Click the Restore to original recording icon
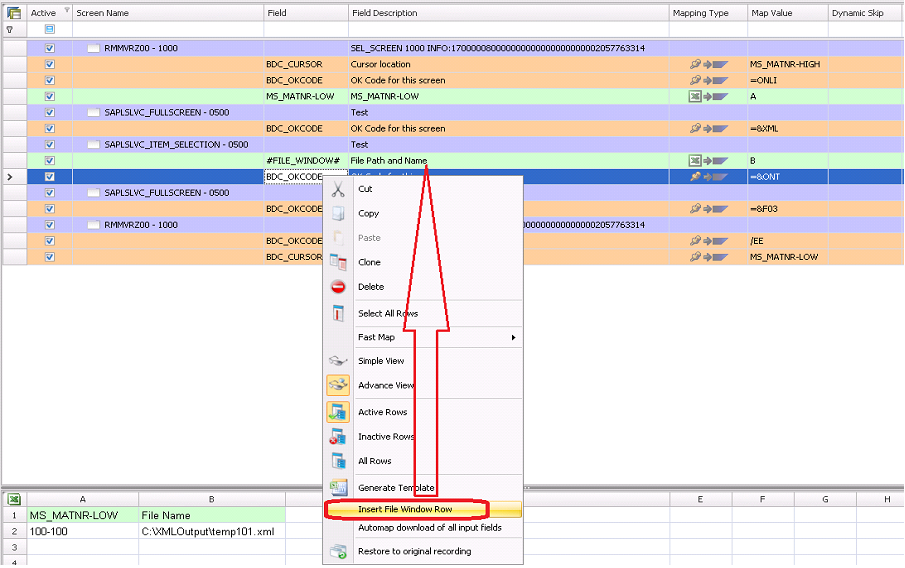Viewport: 905px width, 568px height. (338, 551)
